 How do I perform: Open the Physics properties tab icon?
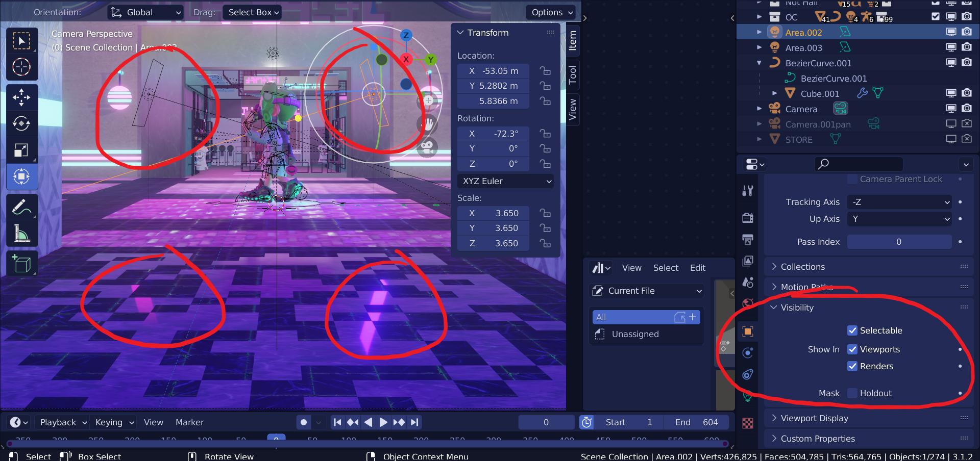click(748, 353)
